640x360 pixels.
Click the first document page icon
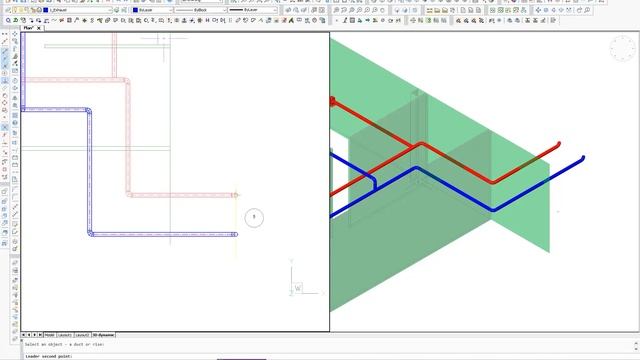click(x=463, y=10)
